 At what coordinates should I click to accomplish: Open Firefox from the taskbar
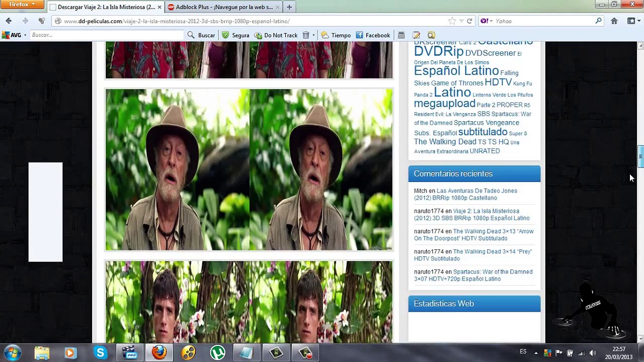[x=159, y=352]
